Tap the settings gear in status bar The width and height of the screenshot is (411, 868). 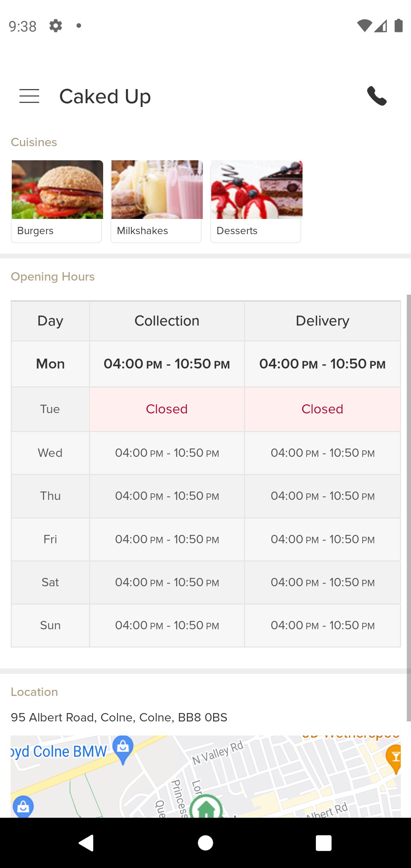coord(56,26)
